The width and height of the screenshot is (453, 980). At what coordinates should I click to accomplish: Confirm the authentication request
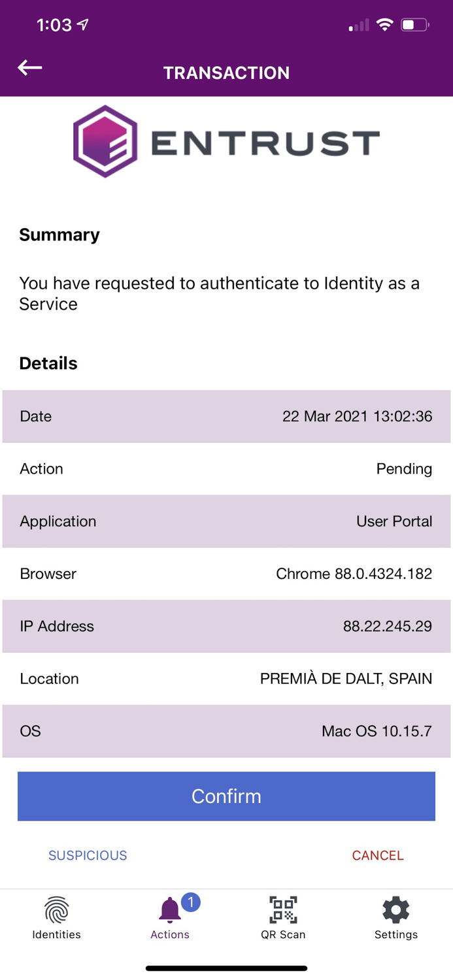(226, 796)
